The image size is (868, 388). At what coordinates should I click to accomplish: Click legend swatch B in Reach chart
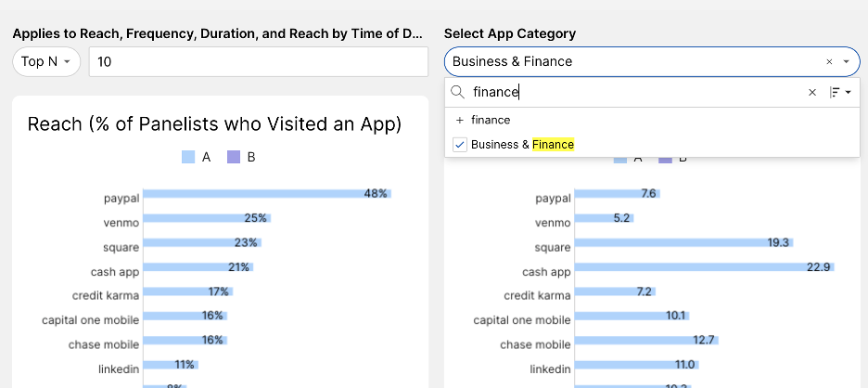tap(234, 157)
